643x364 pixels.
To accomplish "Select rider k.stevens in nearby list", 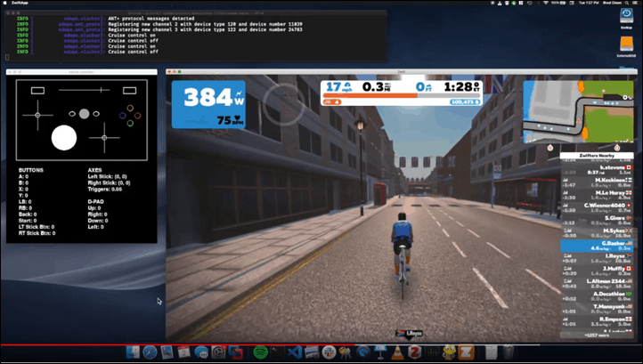I will click(597, 170).
